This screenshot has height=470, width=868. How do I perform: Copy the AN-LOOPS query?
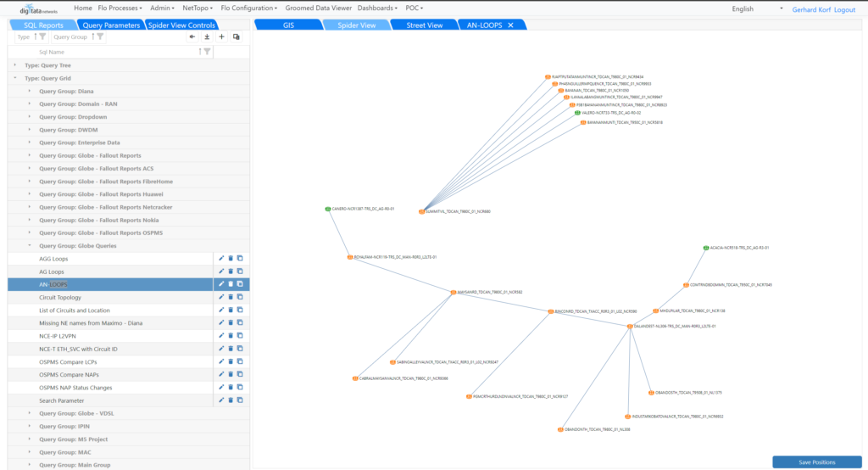(240, 283)
